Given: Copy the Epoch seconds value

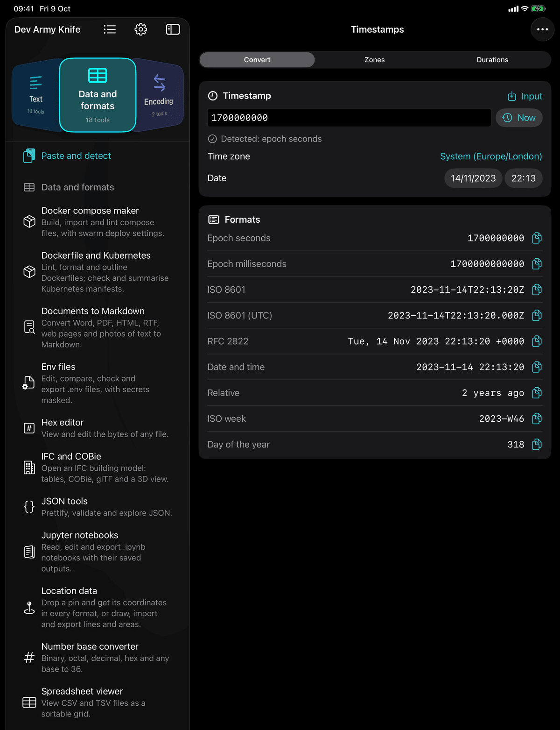Looking at the screenshot, I should (537, 238).
